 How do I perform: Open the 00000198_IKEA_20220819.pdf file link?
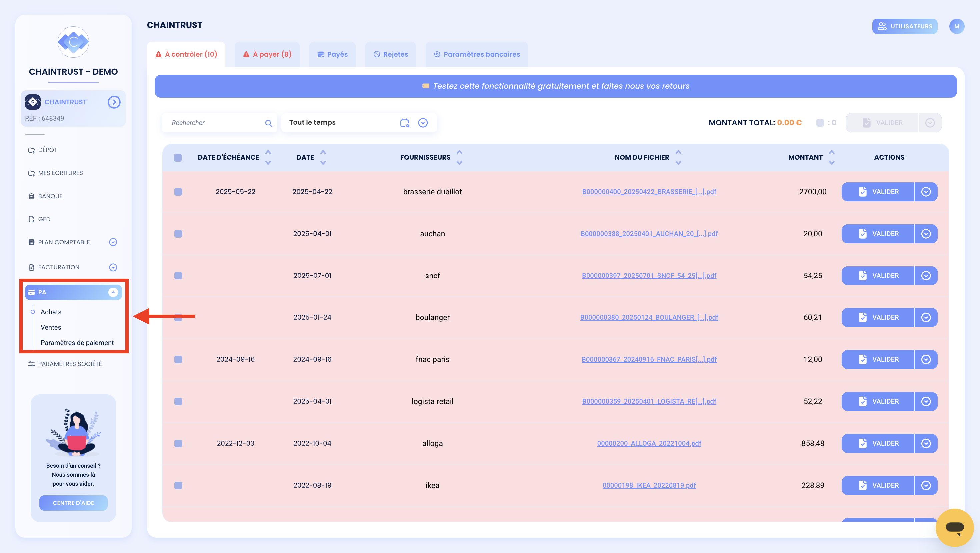point(649,485)
